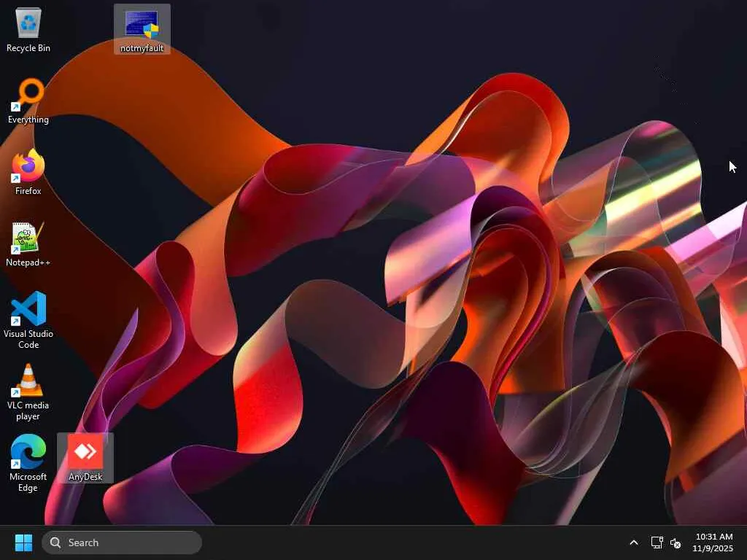The image size is (747, 560).
Task: Open the Windows Start menu
Action: (23, 542)
